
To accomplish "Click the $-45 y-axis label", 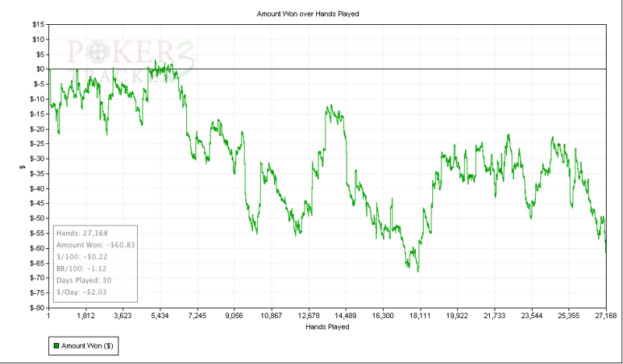I will coord(37,203).
